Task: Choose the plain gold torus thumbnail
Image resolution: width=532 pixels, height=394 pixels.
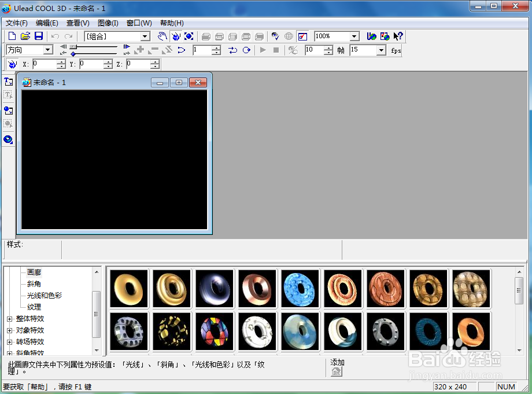Action: (129, 289)
